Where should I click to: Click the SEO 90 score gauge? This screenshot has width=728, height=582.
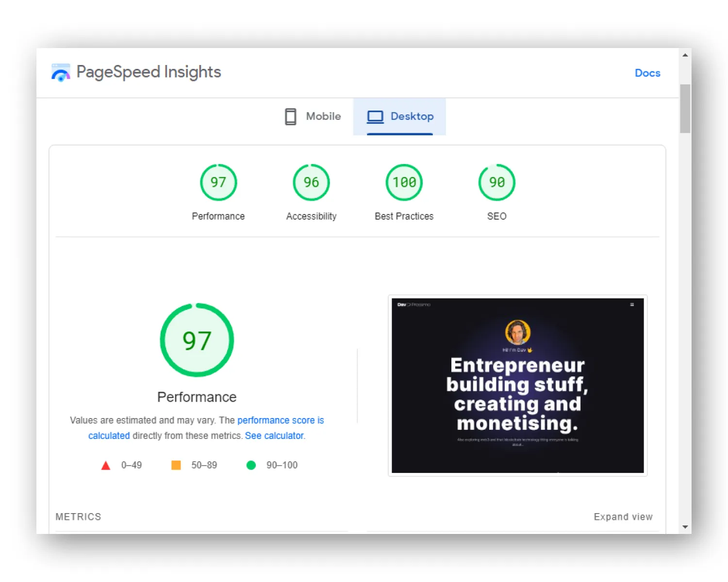pos(496,182)
